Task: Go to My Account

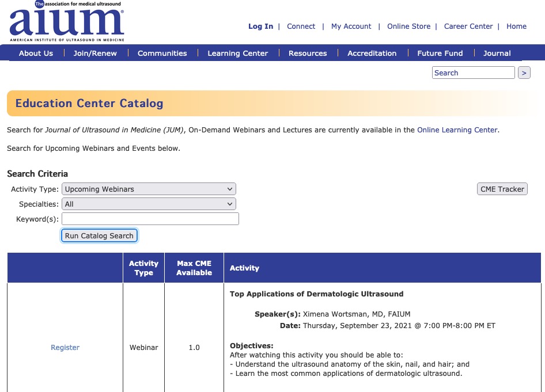Action: (351, 26)
